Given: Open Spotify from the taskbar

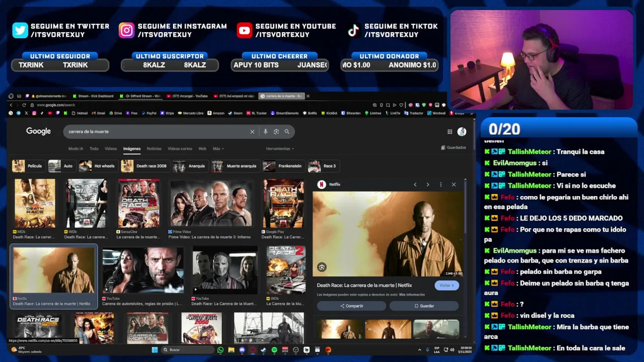Looking at the screenshot, I should [x=274, y=350].
